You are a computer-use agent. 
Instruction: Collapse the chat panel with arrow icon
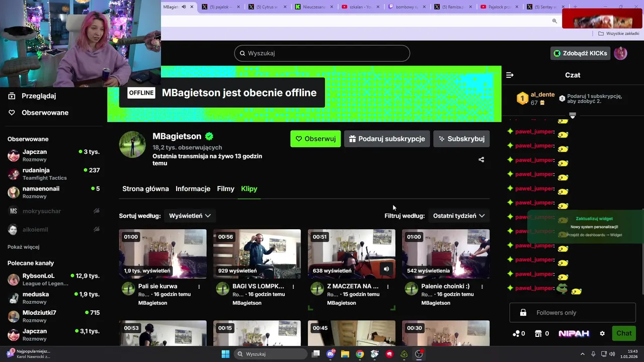pyautogui.click(x=510, y=75)
